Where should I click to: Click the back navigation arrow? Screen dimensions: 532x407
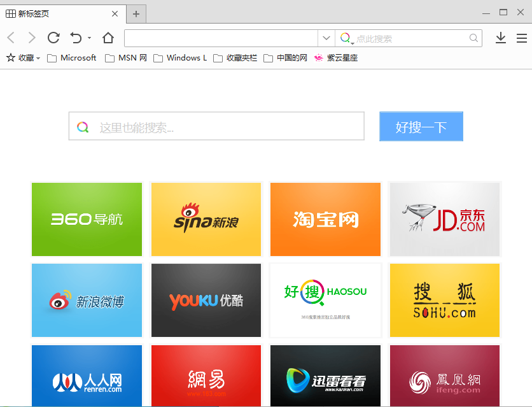tap(10, 38)
